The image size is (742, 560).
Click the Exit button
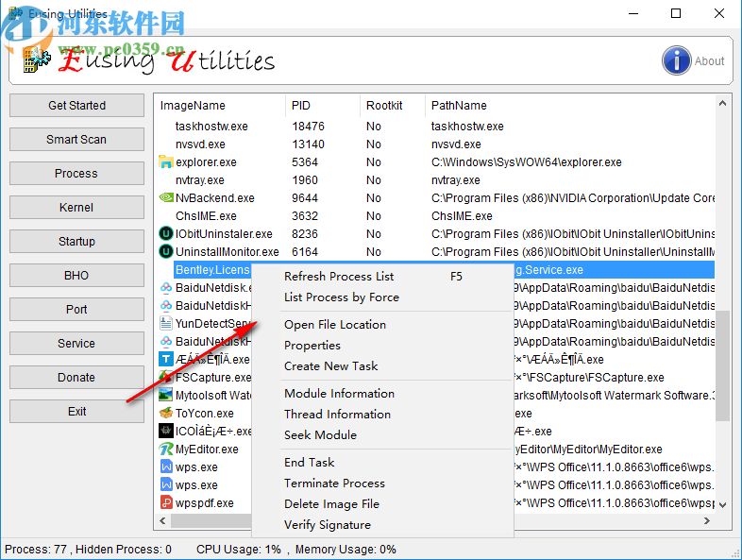76,412
